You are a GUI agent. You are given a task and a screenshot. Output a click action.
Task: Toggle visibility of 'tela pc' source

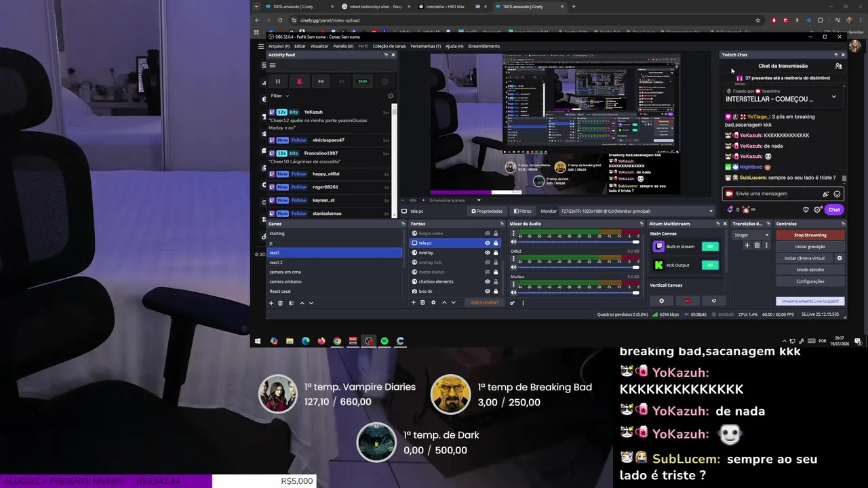[x=487, y=243]
